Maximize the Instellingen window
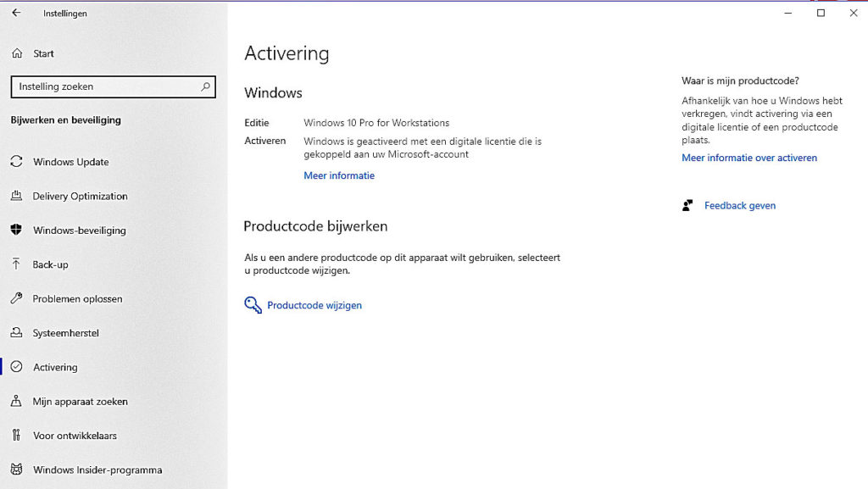This screenshot has height=489, width=868. coord(821,13)
